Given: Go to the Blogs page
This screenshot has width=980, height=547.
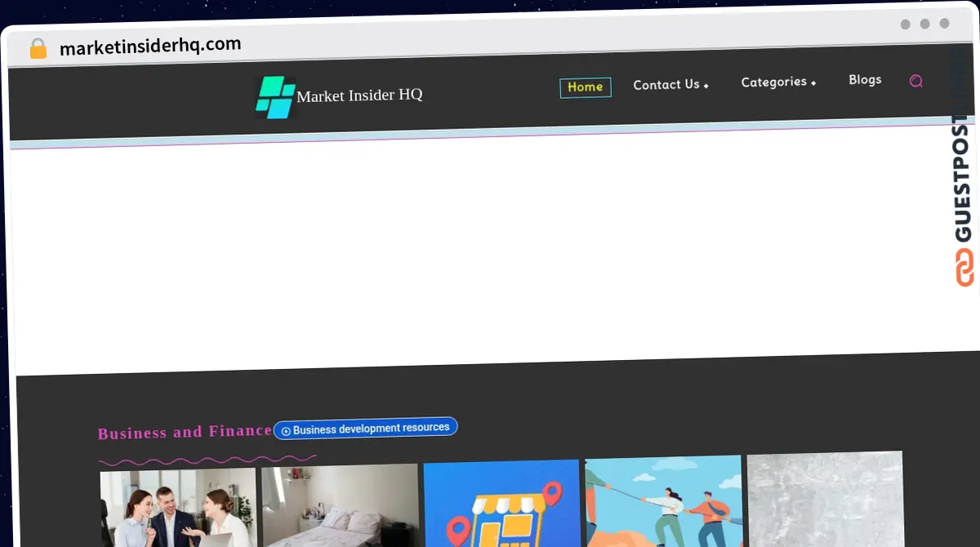Looking at the screenshot, I should click(x=865, y=80).
